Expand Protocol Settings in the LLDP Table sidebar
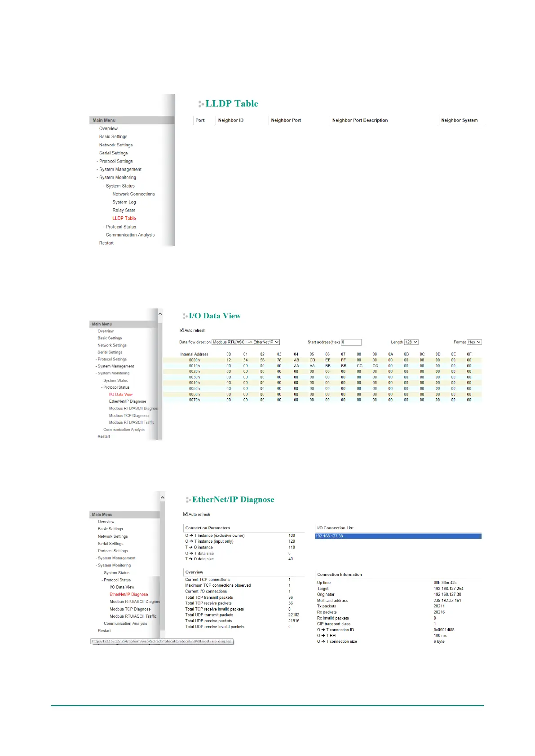The image size is (535, 756). (x=116, y=161)
